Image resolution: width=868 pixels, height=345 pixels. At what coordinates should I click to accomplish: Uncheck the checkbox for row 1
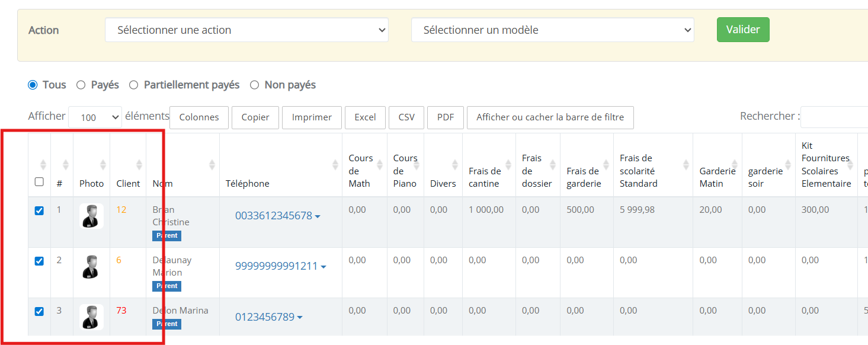tap(39, 210)
